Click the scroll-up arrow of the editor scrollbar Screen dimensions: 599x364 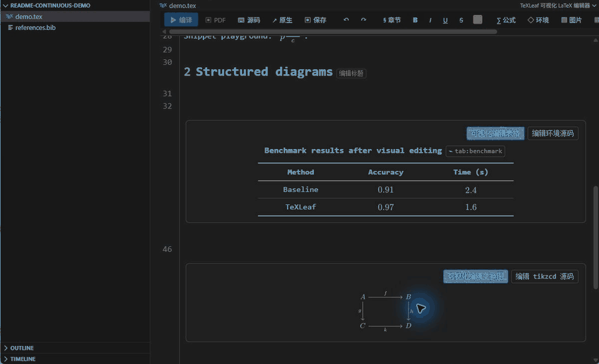click(x=595, y=40)
